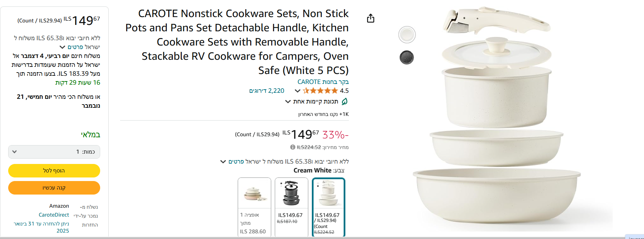Choose the Cream White color variant swatch
Screen dimensions: 644x239
[x=328, y=207]
